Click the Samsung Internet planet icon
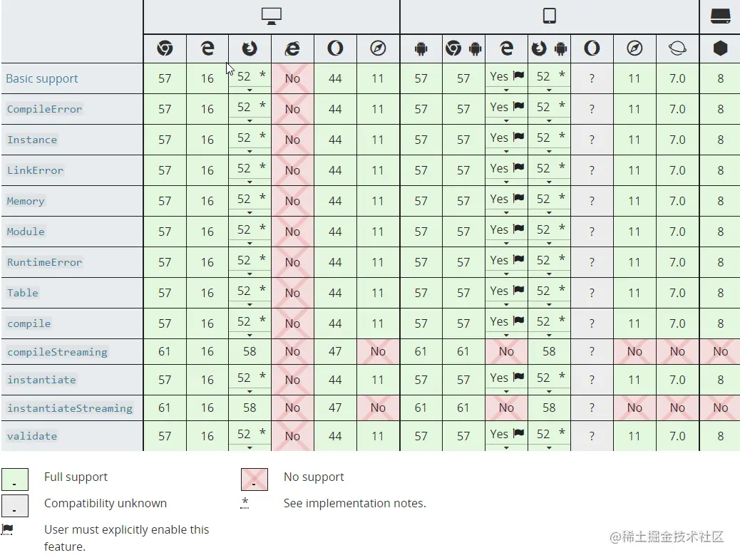740x560 pixels. pos(677,48)
